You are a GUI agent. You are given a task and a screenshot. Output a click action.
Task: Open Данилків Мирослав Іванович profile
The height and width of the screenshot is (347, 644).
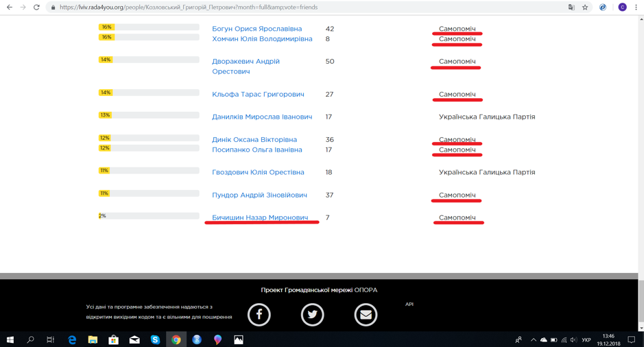pos(262,117)
